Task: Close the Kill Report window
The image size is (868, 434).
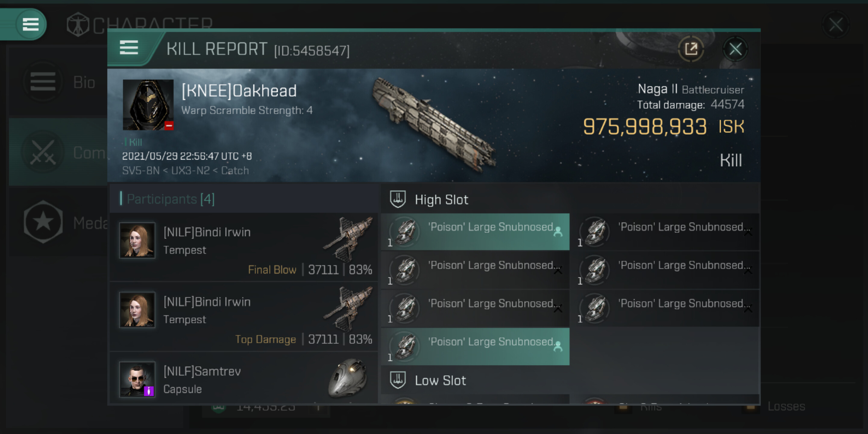Action: [735, 49]
